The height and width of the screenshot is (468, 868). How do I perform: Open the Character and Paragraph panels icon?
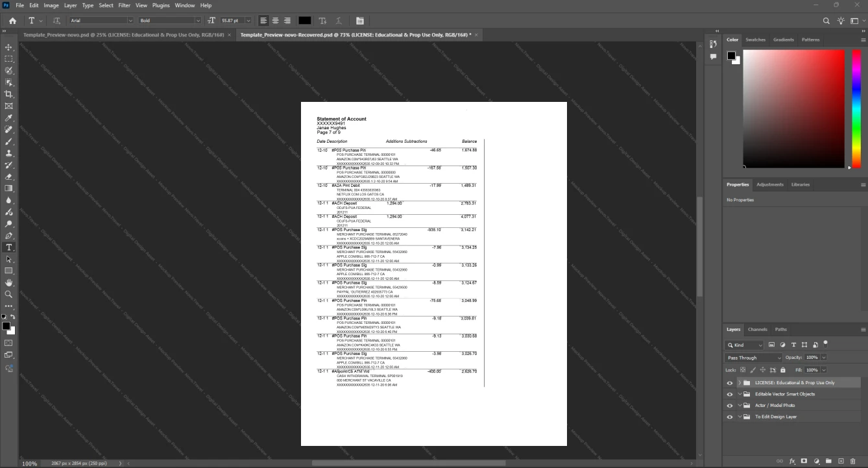coord(360,21)
